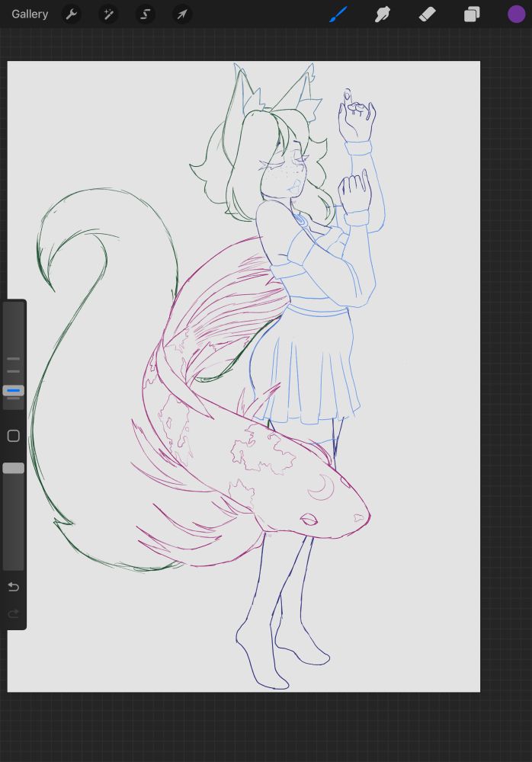
Task: Open the Actions wrench menu
Action: point(72,14)
